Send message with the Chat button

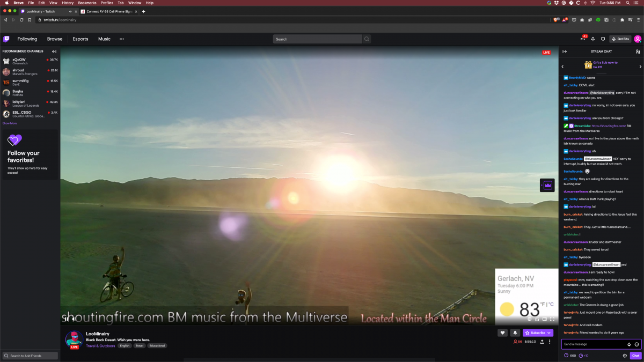pyautogui.click(x=635, y=356)
